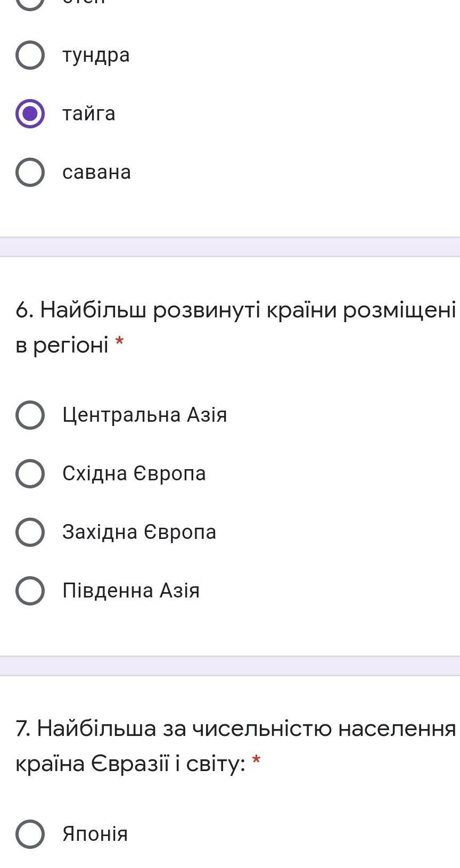The width and height of the screenshot is (460, 868).
Task: Select the cut-off radio button above тундра
Action: 30,3
